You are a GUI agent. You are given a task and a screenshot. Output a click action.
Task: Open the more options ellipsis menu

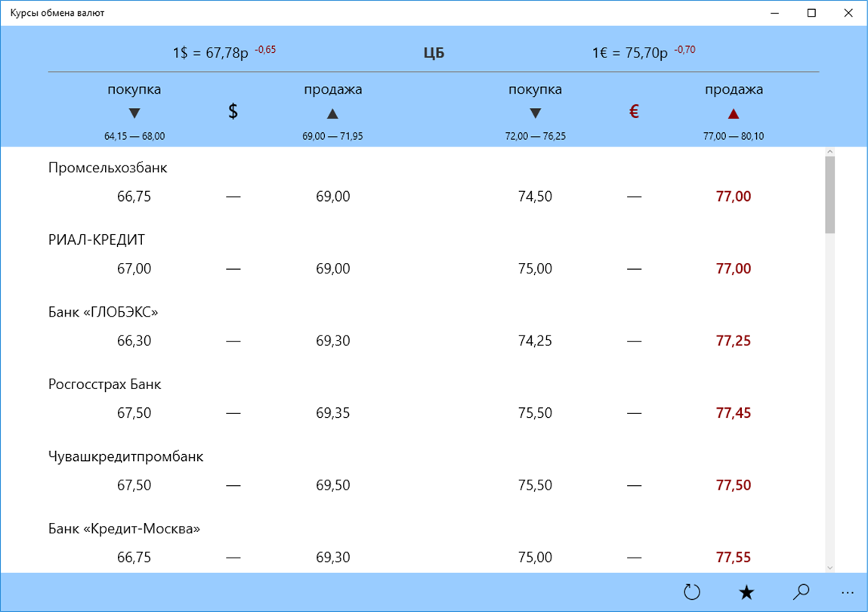pos(847,593)
